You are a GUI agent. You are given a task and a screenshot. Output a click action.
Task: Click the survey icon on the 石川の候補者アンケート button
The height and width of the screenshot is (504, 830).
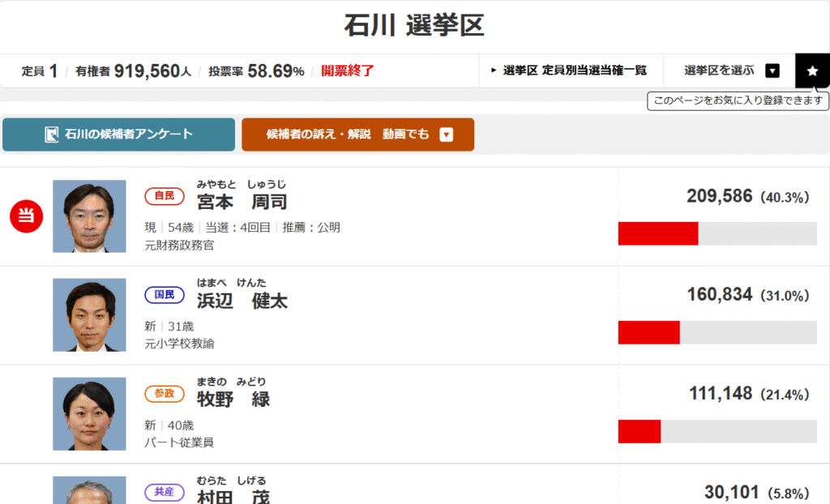coord(51,135)
